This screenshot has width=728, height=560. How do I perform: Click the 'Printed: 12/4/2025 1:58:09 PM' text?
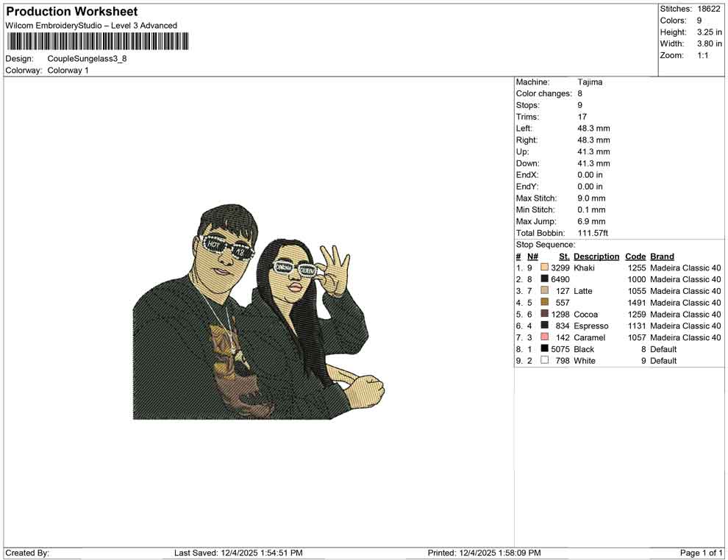click(485, 553)
